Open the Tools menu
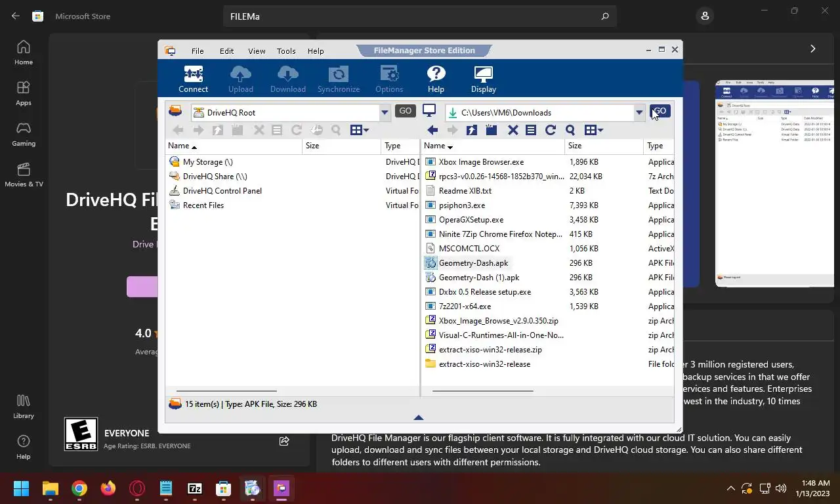This screenshot has height=504, width=840. click(286, 51)
